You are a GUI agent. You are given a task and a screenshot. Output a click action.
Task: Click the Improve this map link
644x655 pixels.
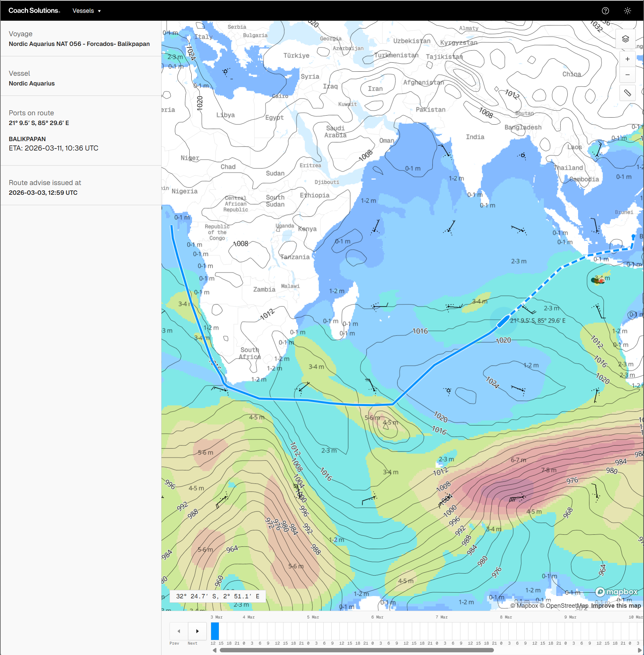(x=616, y=606)
